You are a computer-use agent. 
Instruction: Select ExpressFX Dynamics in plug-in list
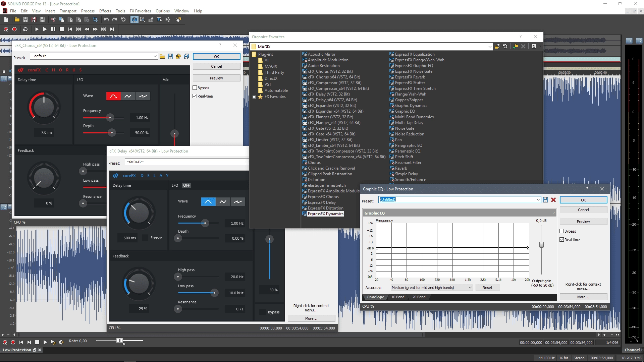[326, 214]
